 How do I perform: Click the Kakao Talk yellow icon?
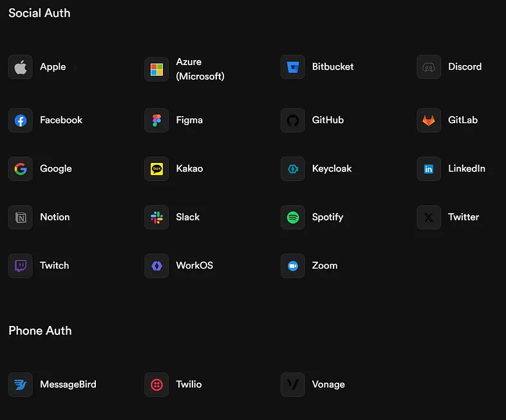[156, 169]
